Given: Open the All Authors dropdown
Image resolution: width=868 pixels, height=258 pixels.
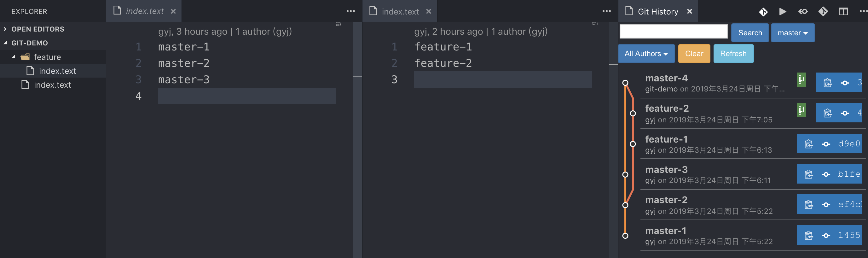Looking at the screenshot, I should pos(646,54).
